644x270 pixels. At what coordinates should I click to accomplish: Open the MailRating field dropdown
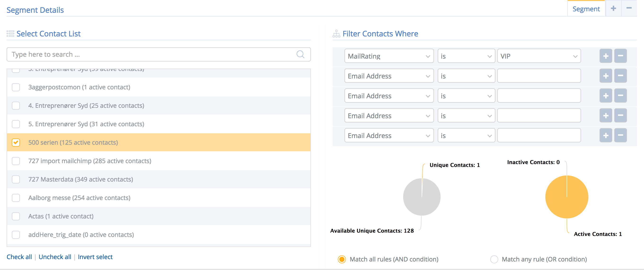pos(389,56)
